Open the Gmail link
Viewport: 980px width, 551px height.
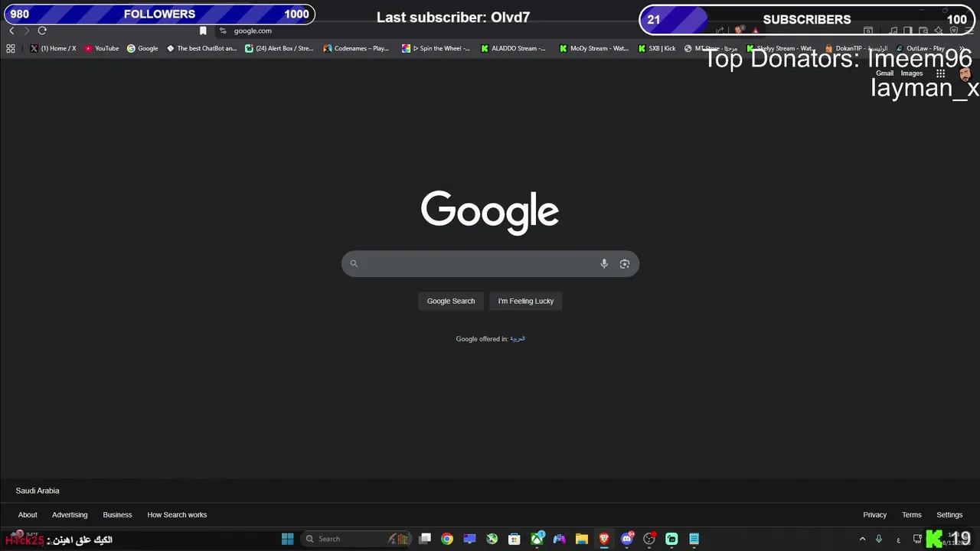885,73
